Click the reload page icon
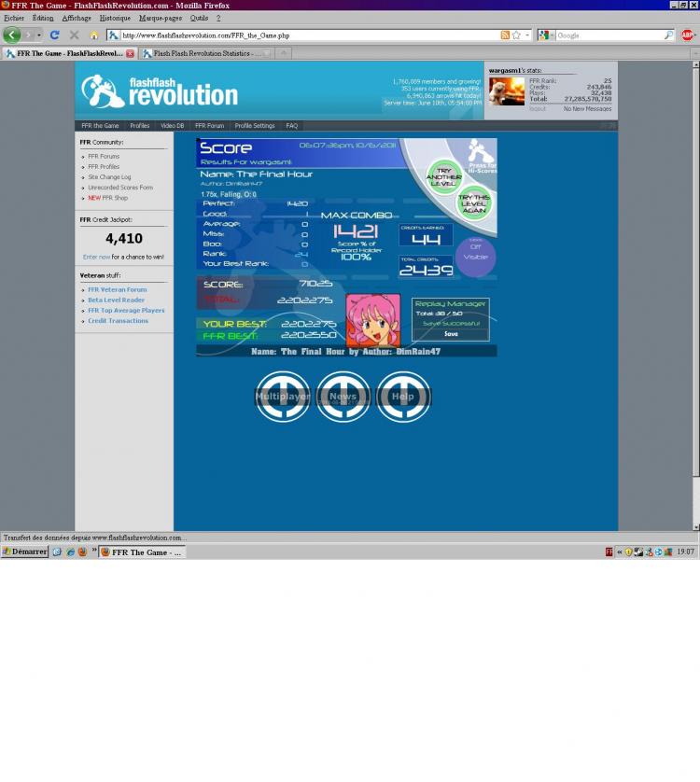This screenshot has height=782, width=700. (x=54, y=35)
